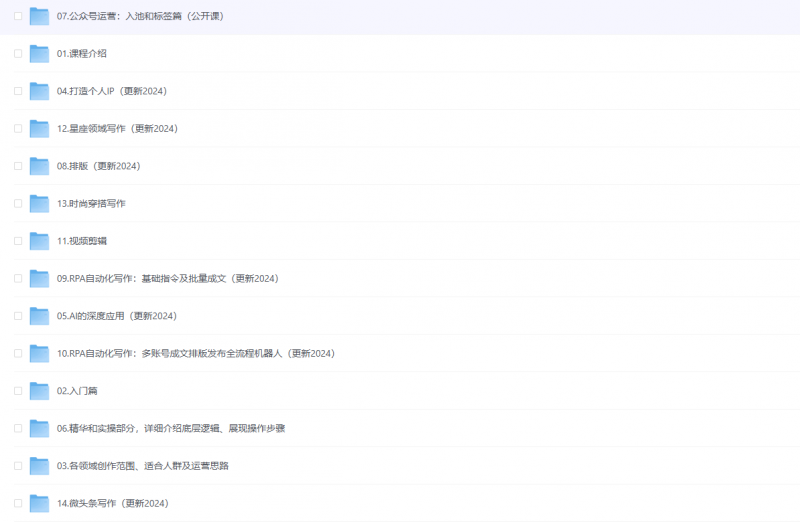Select the checkbox for 09.RPA自动化写作 folder
The image size is (800, 522).
[x=18, y=278]
